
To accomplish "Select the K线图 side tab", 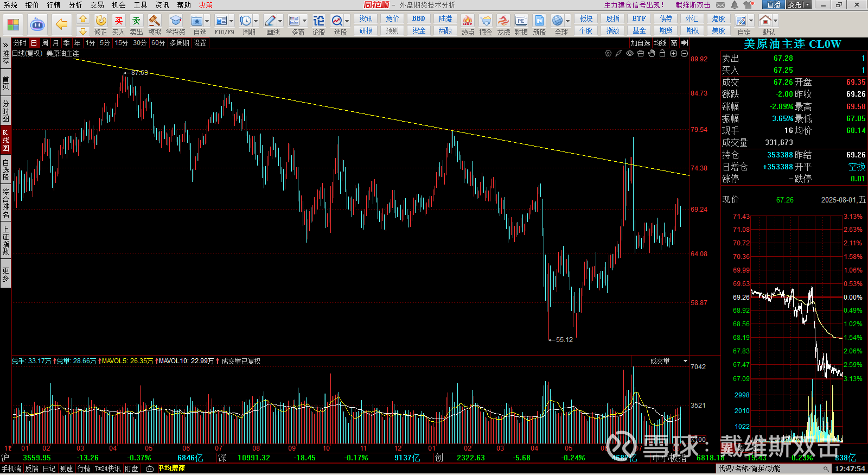I will pos(5,140).
